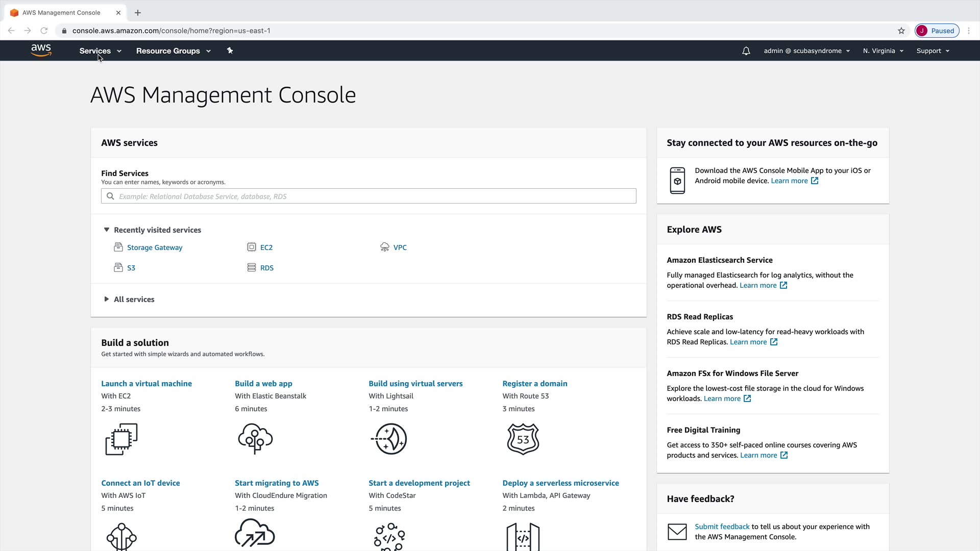980x551 pixels.
Task: Open the N. Virginia region dropdown
Action: click(x=883, y=51)
